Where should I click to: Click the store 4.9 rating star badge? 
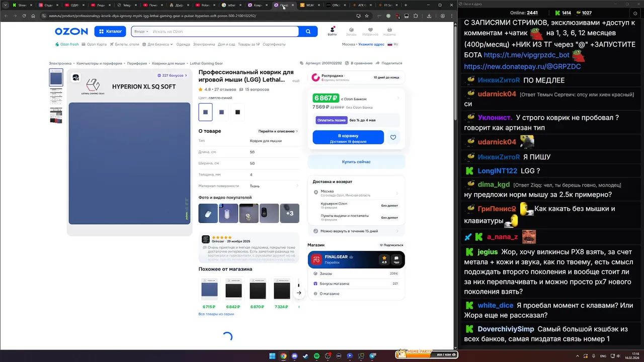click(x=384, y=259)
